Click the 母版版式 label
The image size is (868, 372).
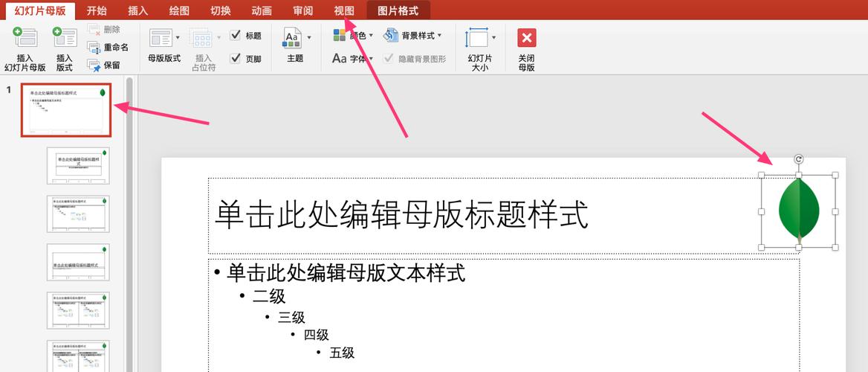[163, 58]
